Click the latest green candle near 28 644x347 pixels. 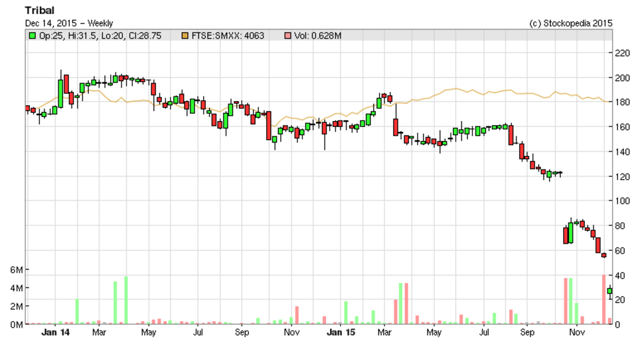[x=610, y=291]
